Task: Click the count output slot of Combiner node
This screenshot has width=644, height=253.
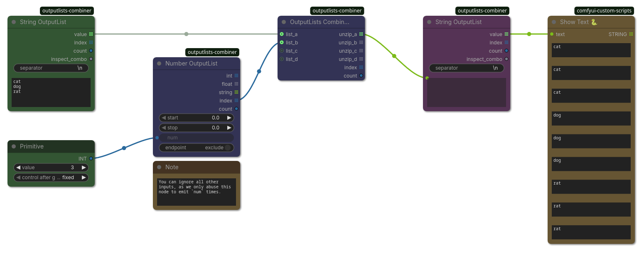Action: pos(361,76)
